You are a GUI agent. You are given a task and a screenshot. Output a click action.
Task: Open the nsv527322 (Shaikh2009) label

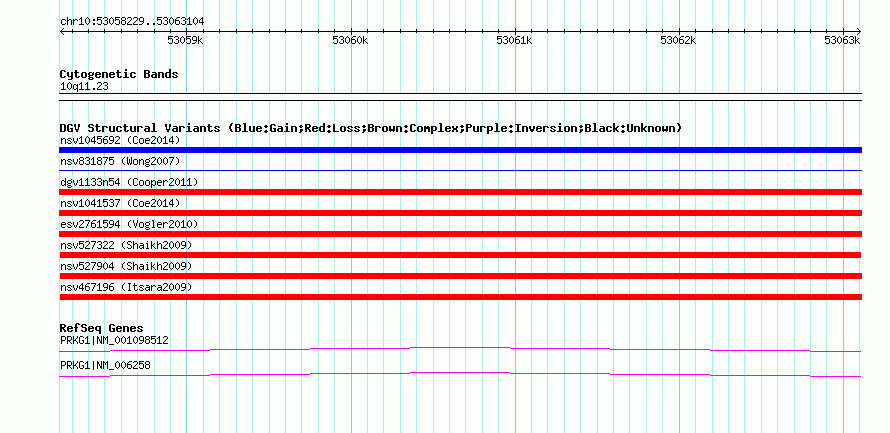click(x=126, y=245)
